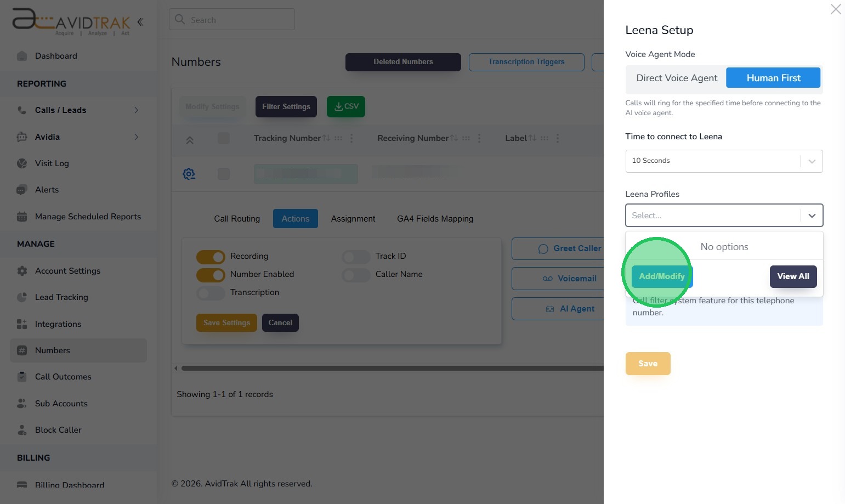Click the gear icon in the number row
Screen dimensions: 845x504
click(189, 174)
